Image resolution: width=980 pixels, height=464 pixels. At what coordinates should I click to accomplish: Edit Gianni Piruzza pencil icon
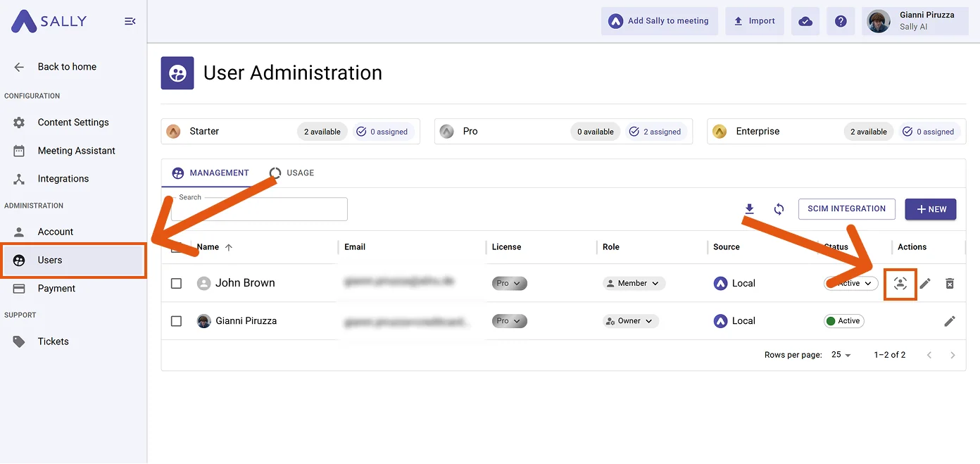[950, 321]
